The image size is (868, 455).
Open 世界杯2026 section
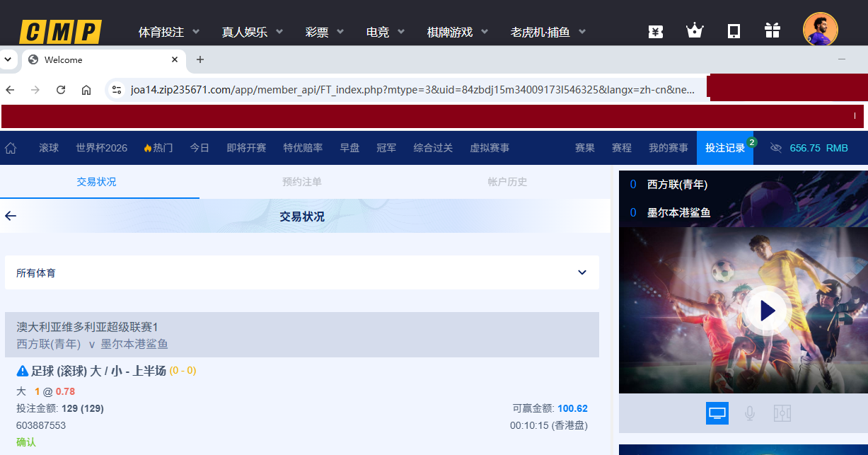click(102, 148)
